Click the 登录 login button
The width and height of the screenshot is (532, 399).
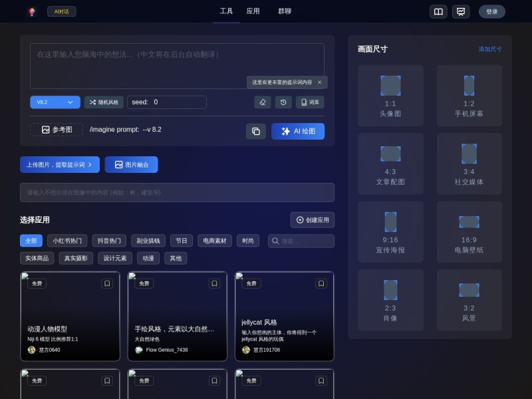coord(492,12)
